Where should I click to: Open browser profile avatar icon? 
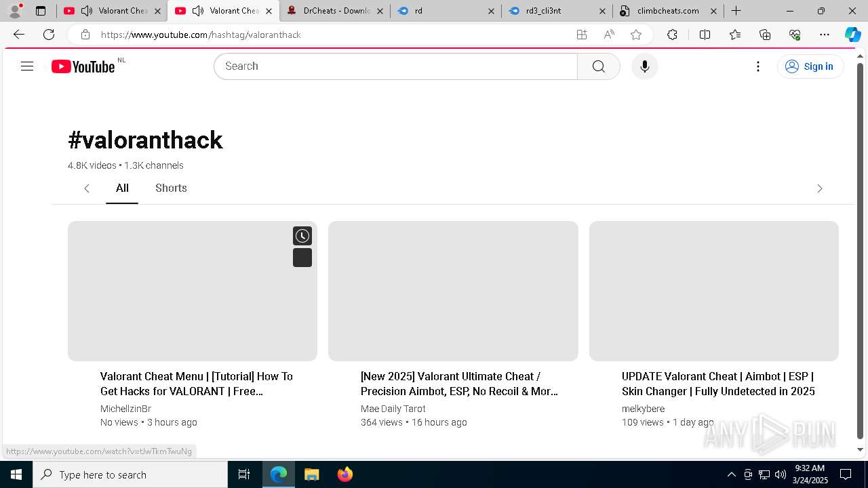[x=15, y=11]
